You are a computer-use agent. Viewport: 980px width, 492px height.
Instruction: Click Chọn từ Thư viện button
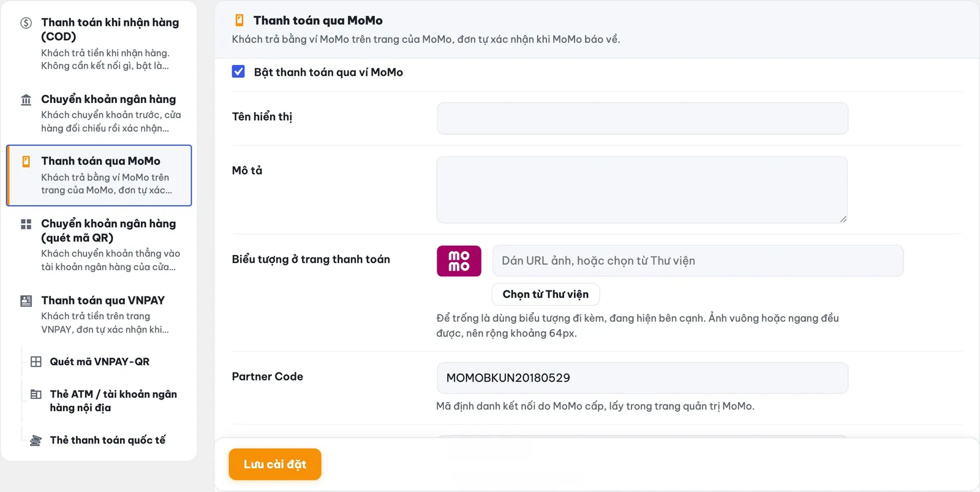coord(546,294)
